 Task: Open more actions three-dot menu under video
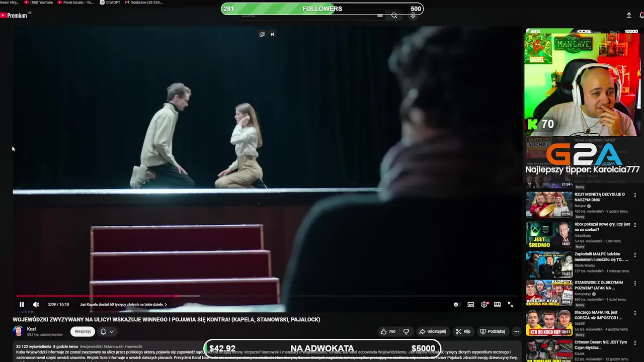click(516, 331)
